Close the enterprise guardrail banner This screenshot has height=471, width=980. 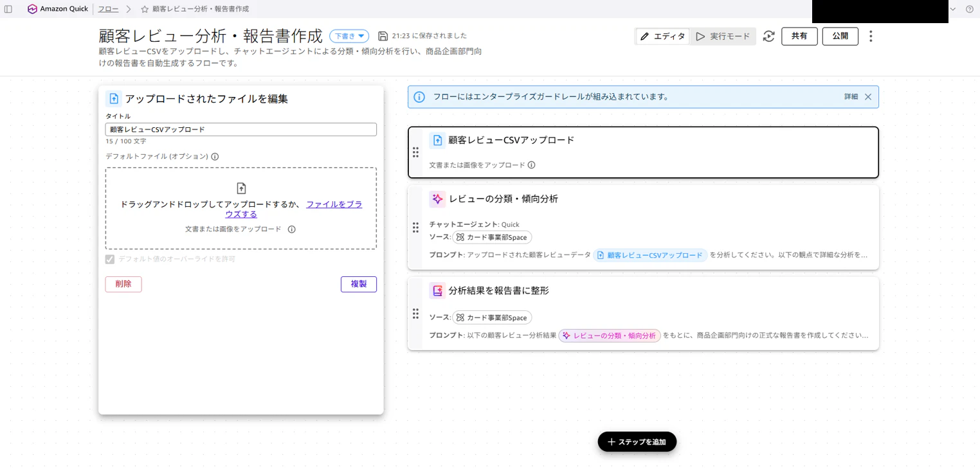click(868, 97)
